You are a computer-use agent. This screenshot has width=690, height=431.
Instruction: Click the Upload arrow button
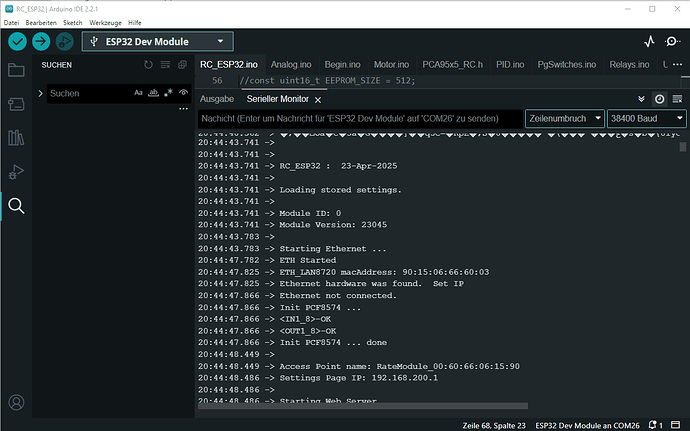[41, 42]
